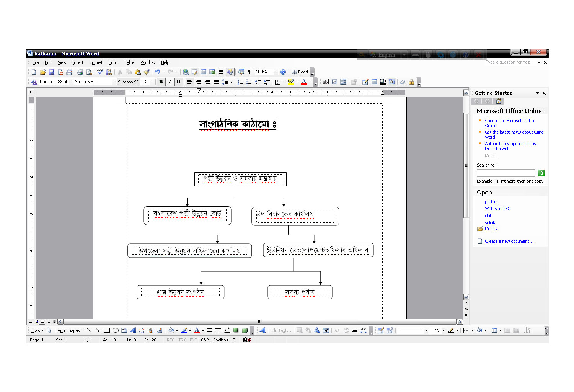Click the 'Create a new document...' link
The height and width of the screenshot is (392, 574).
tap(509, 241)
